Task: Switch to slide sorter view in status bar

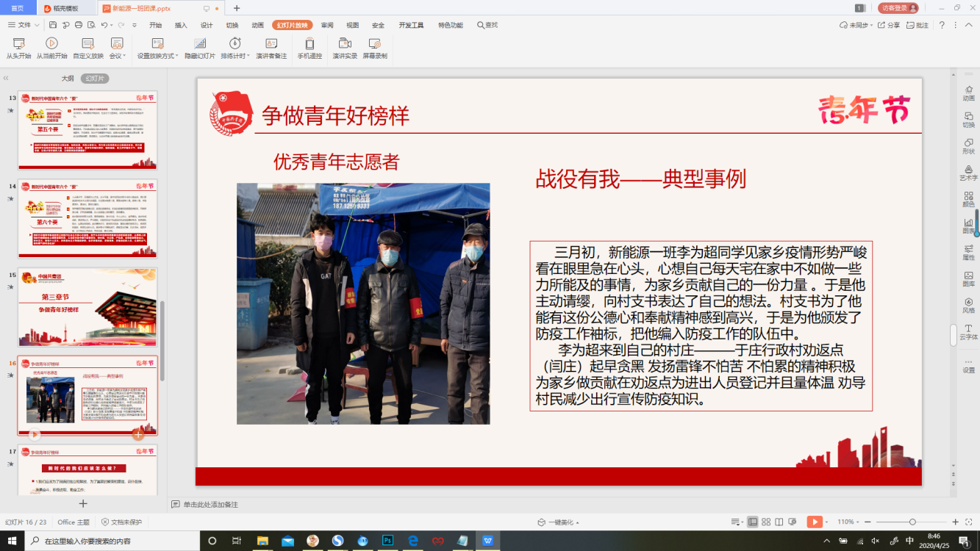Action: pos(766,522)
